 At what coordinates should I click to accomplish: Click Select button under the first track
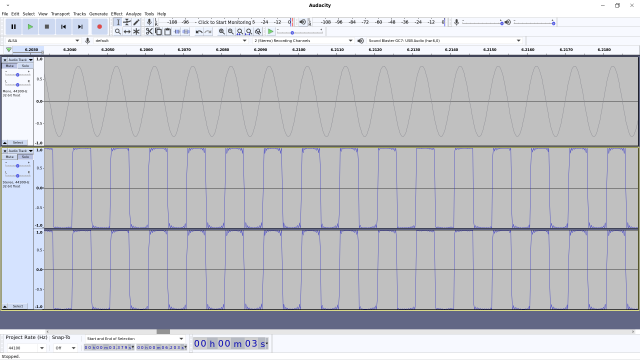coord(18,142)
